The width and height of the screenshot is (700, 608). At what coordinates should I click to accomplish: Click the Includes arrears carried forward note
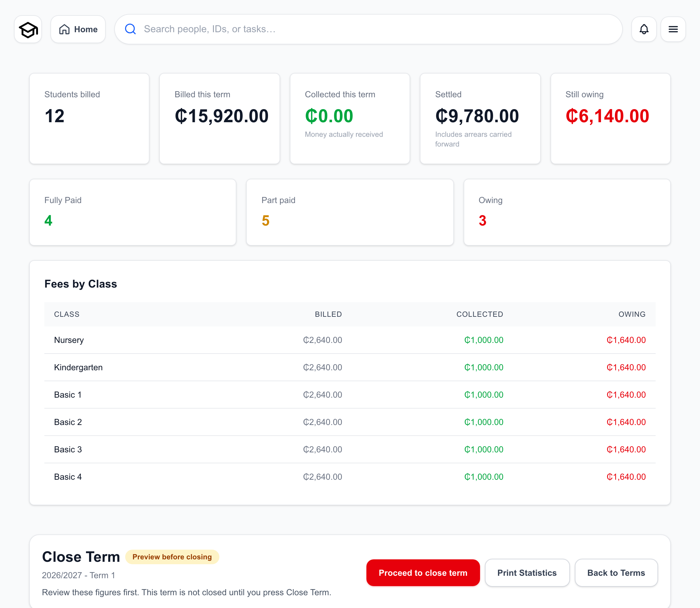473,139
